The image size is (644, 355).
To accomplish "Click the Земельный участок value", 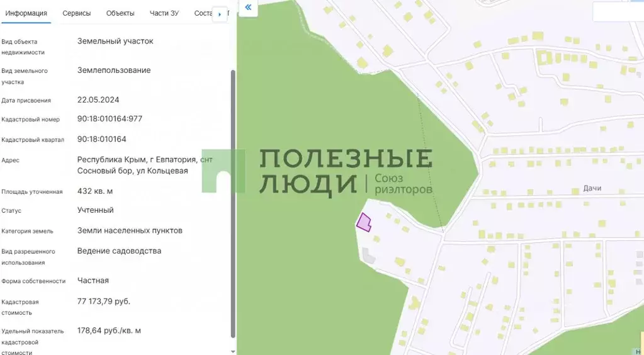I will coord(115,41).
